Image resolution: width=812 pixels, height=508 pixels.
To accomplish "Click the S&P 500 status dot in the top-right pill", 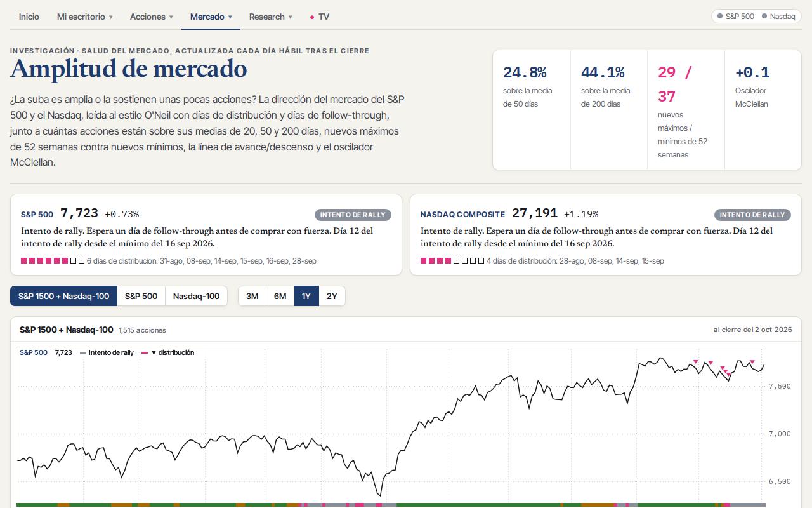I will tap(720, 17).
